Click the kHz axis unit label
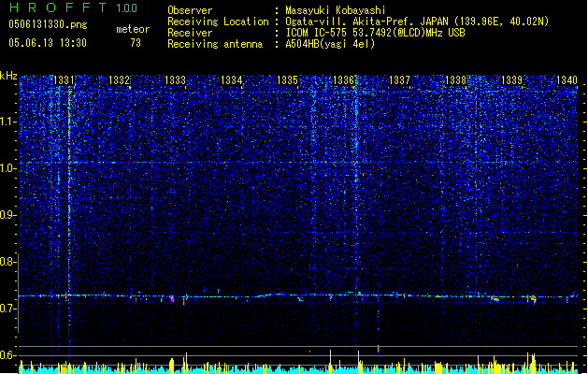588x374 pixels. point(8,76)
